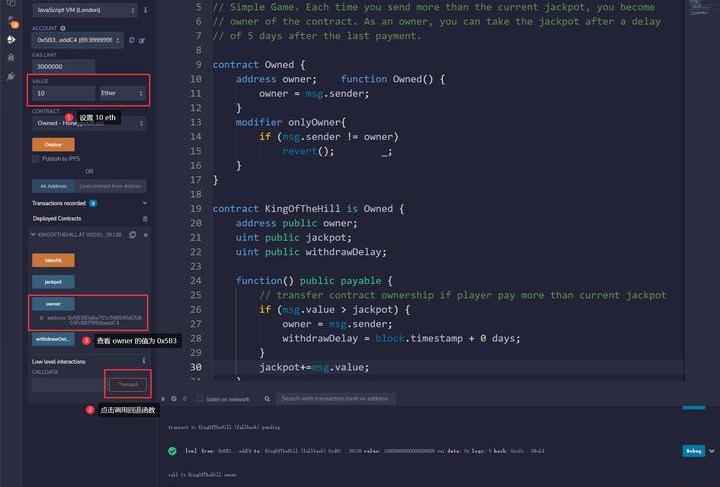Copy the KingOfTheHill contract address
The height and width of the screenshot is (487, 720).
pos(133,235)
